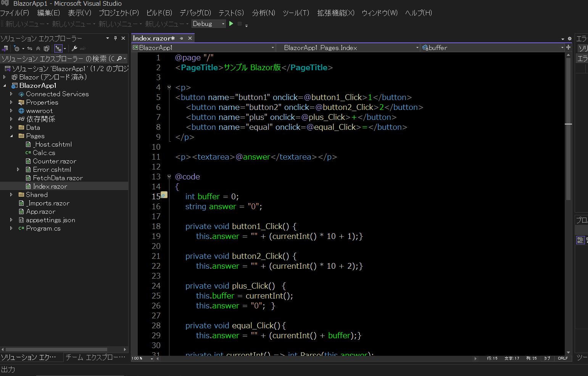Expand the Blazor unloaded project node
The image size is (588, 376).
5,77
